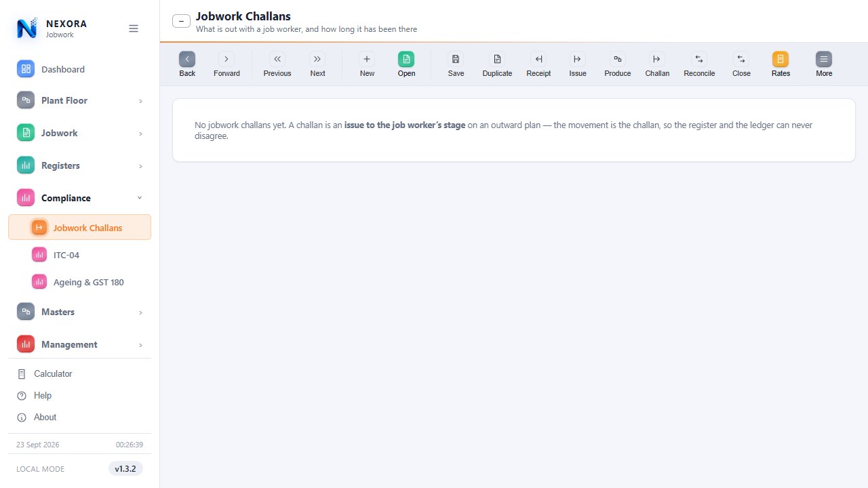Click the Nexora logo
Screen dimensions: 868x488
(27, 28)
